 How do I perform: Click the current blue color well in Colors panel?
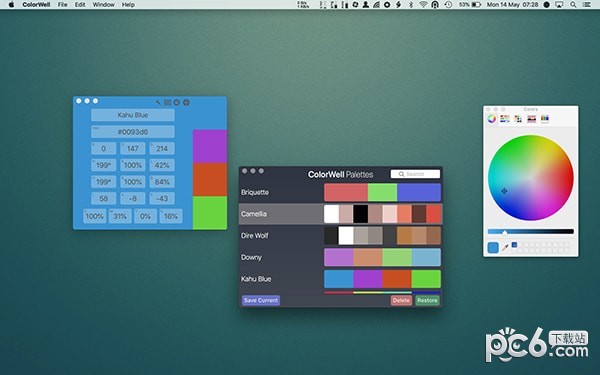[x=493, y=248]
